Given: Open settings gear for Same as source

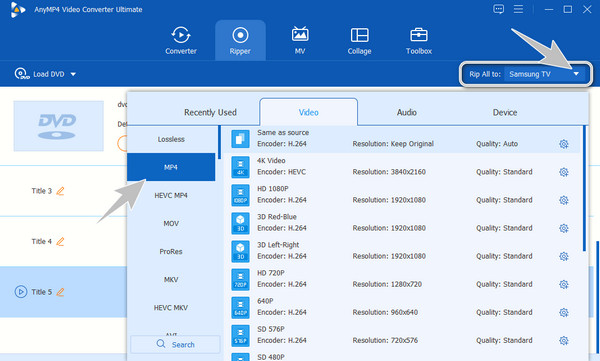Looking at the screenshot, I should (x=563, y=144).
